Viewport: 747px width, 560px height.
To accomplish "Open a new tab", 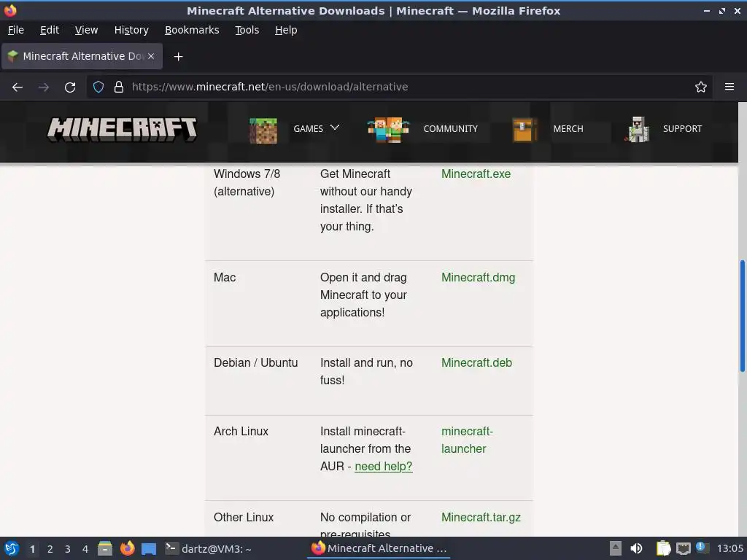I will coord(178,57).
